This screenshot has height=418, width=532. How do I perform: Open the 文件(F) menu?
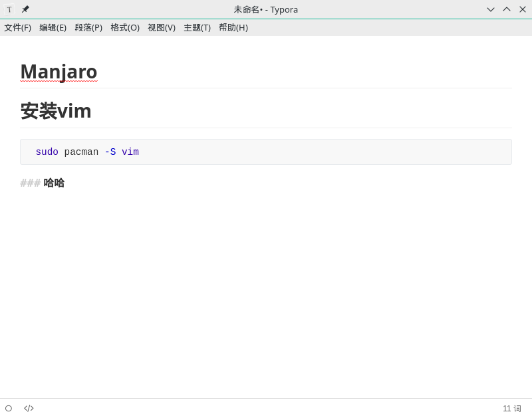[18, 27]
